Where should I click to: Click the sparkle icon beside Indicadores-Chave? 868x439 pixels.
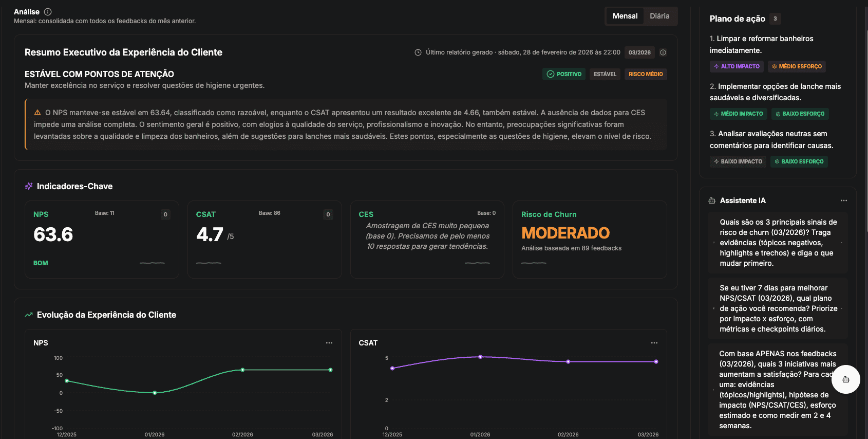tap(29, 186)
